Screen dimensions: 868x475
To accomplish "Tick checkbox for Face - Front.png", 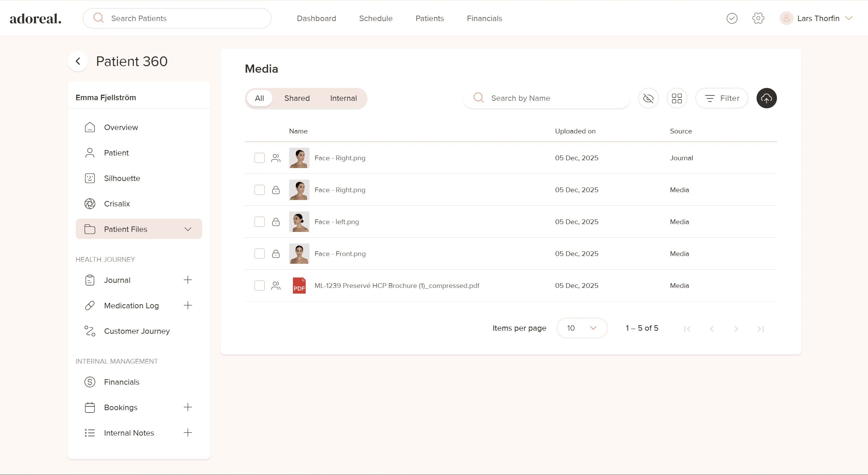I will [x=260, y=254].
